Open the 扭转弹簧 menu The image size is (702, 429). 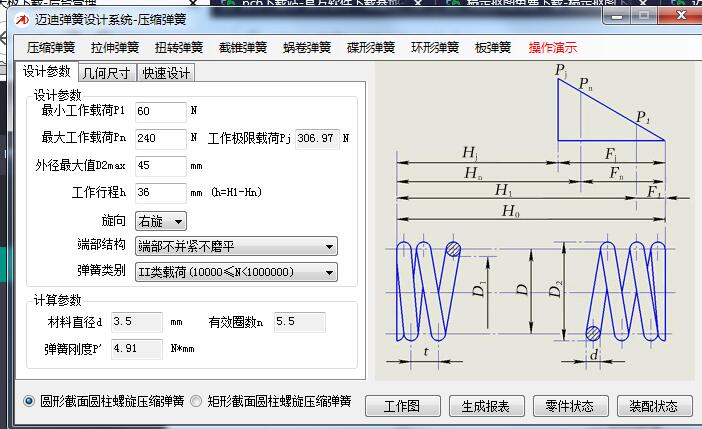click(x=179, y=47)
